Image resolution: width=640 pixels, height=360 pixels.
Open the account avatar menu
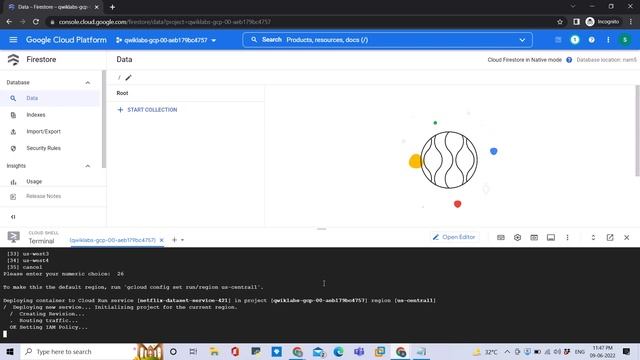pyautogui.click(x=625, y=40)
